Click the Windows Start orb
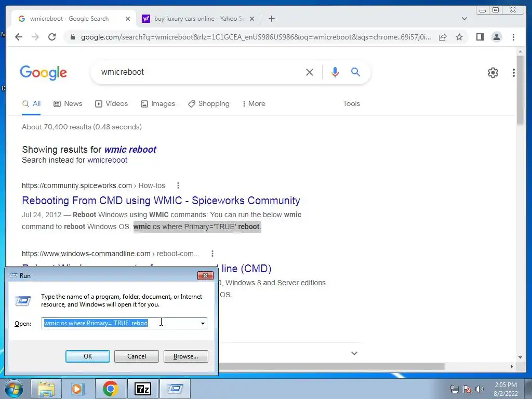This screenshot has width=532, height=399. pos(13,389)
